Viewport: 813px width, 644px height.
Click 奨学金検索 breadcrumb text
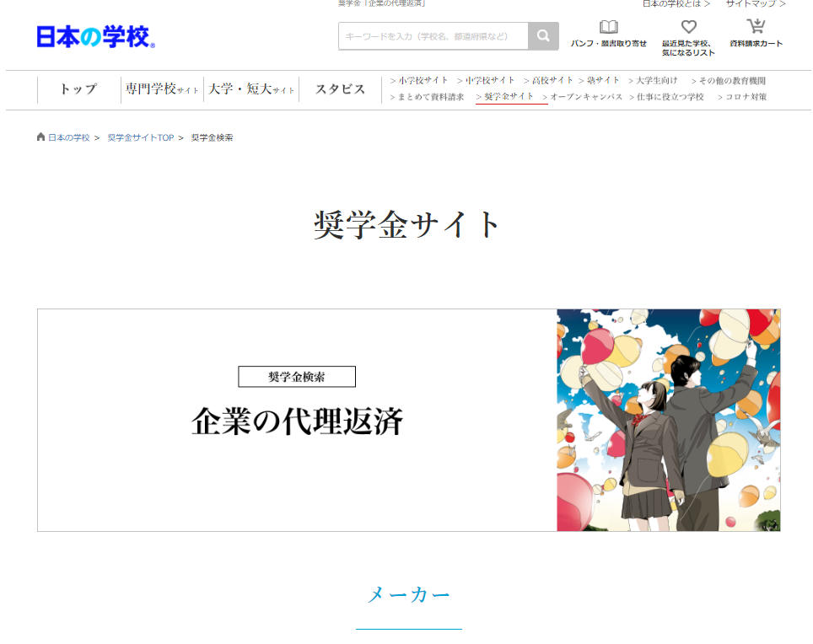[x=212, y=137]
